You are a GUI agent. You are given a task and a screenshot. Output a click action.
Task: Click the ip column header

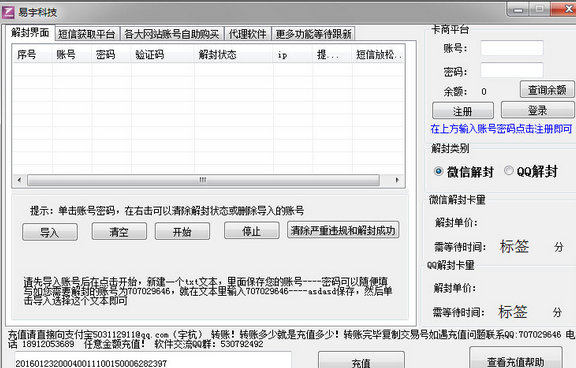(293, 55)
